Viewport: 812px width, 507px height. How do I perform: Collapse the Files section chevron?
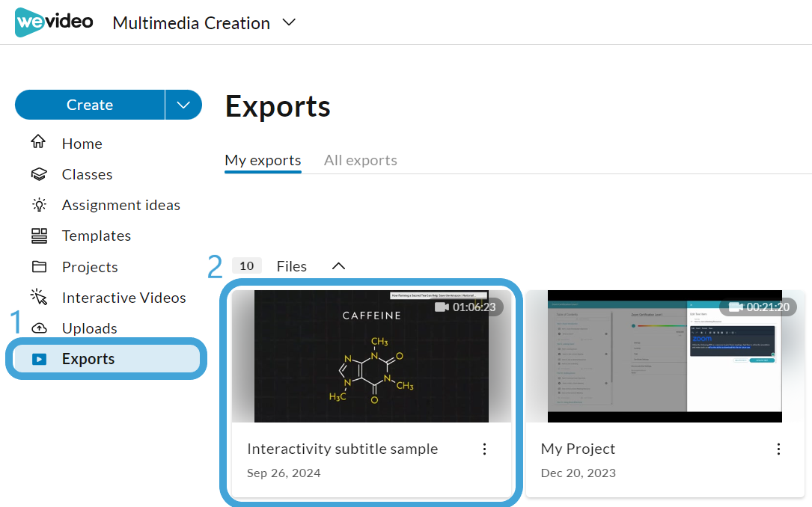[338, 266]
